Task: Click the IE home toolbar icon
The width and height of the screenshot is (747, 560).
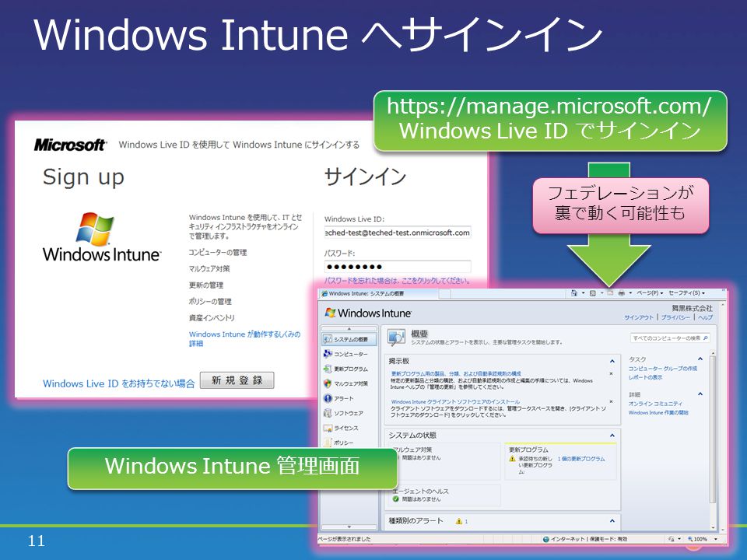Action: click(x=574, y=293)
